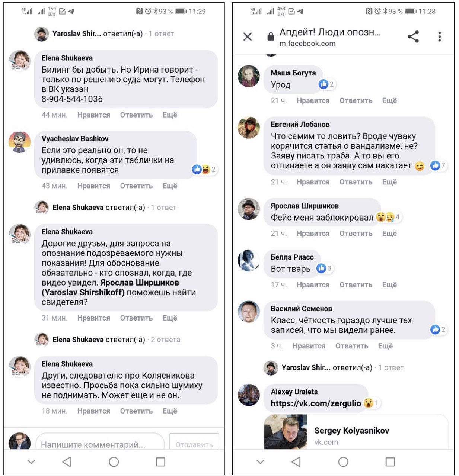Viewport: 459px width, 476px height.
Task: Open Ещё menu under Белла Риасс's comment
Action: (389, 285)
